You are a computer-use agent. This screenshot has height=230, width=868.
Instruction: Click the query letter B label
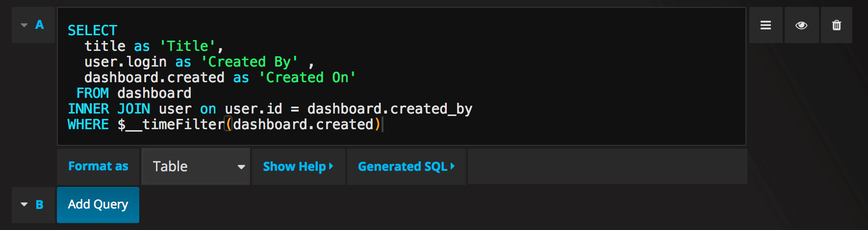40,205
